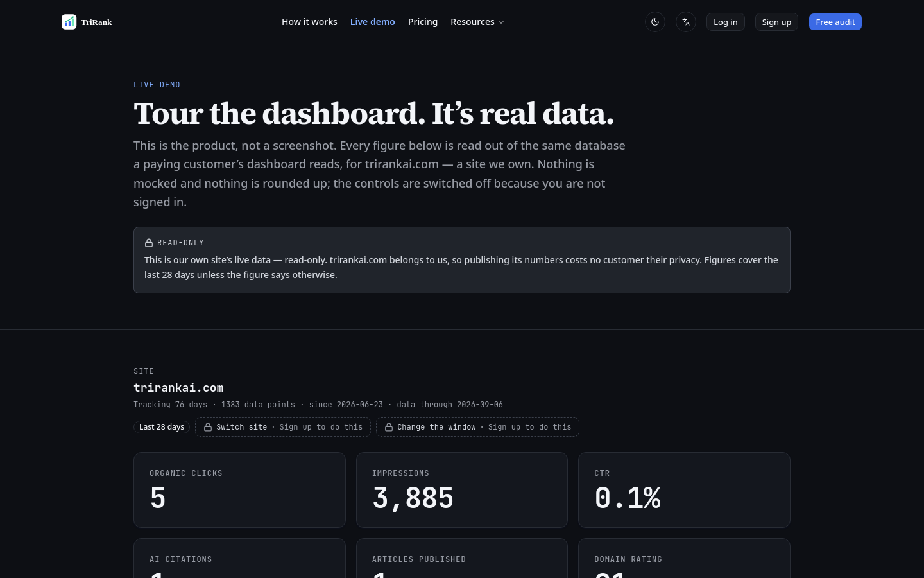Click the IMPRESSIONS card label

click(400, 473)
